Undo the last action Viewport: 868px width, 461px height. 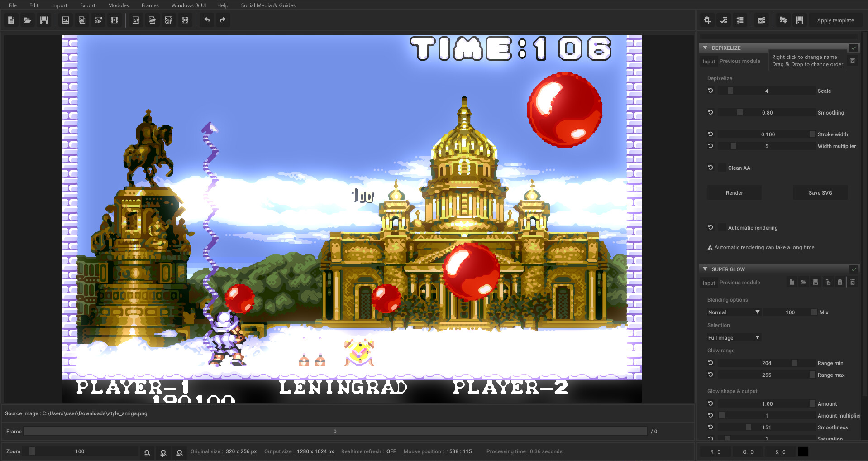[207, 20]
